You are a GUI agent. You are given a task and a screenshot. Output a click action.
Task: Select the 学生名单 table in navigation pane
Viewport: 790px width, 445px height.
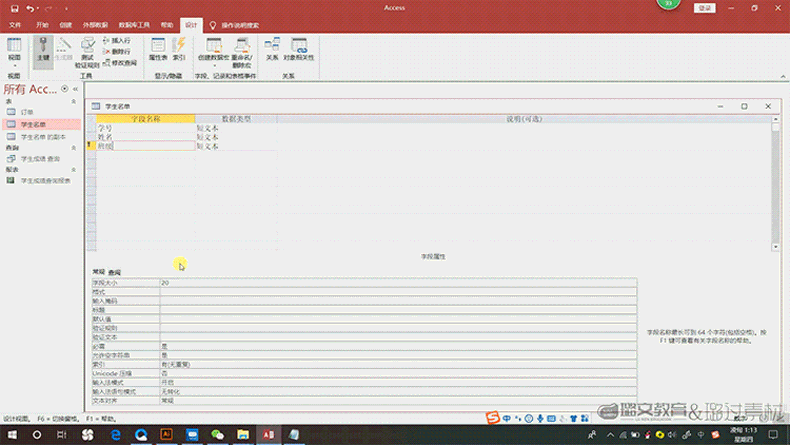coord(41,124)
